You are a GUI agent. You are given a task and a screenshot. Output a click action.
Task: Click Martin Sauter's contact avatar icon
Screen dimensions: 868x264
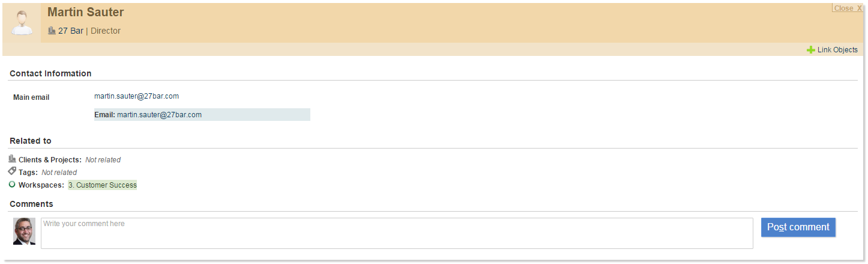[22, 23]
